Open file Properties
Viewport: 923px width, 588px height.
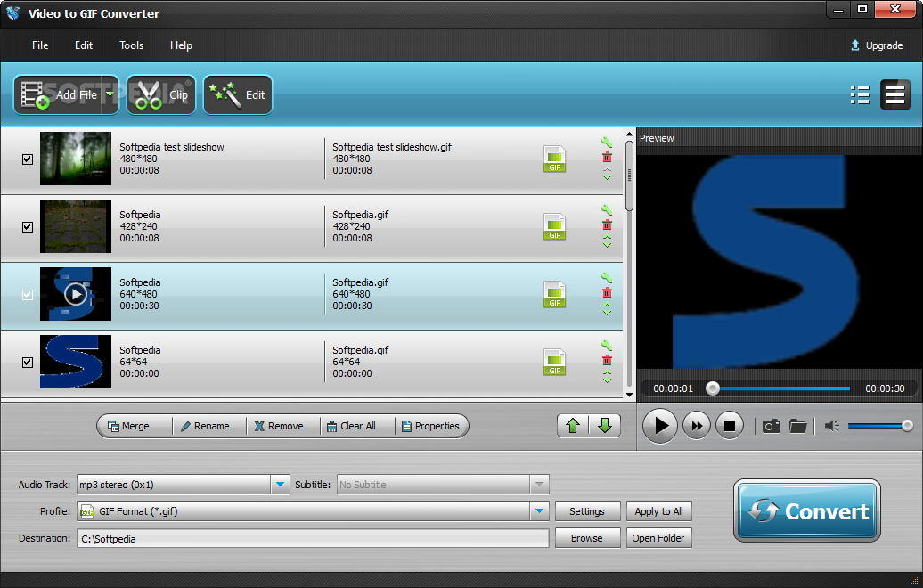[431, 426]
